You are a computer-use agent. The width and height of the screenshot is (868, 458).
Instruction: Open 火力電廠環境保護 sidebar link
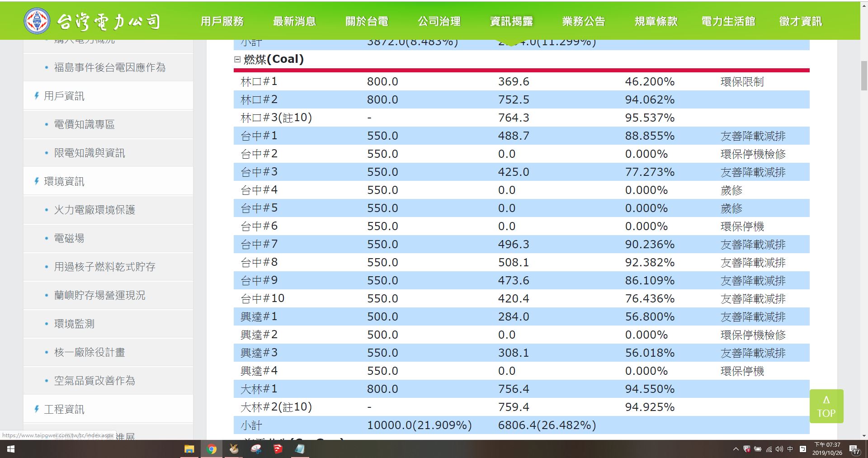pos(94,210)
